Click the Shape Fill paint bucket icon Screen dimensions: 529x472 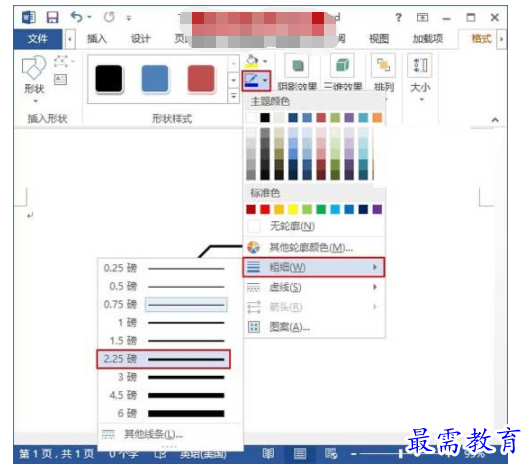pos(252,61)
